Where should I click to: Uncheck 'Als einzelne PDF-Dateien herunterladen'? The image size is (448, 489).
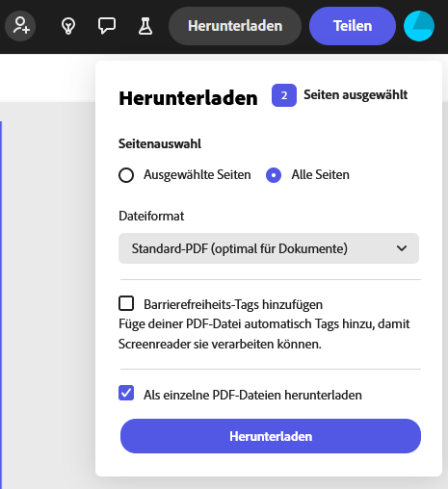[126, 393]
